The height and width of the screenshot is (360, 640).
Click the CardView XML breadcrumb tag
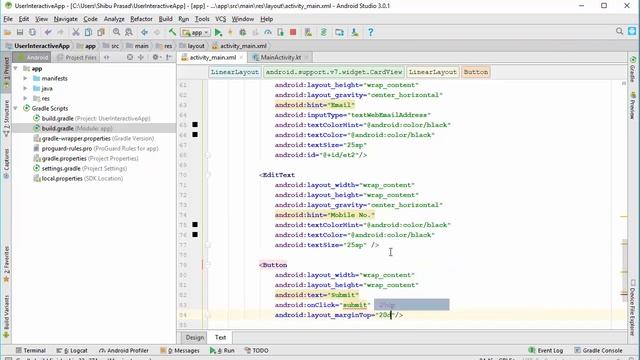(334, 72)
